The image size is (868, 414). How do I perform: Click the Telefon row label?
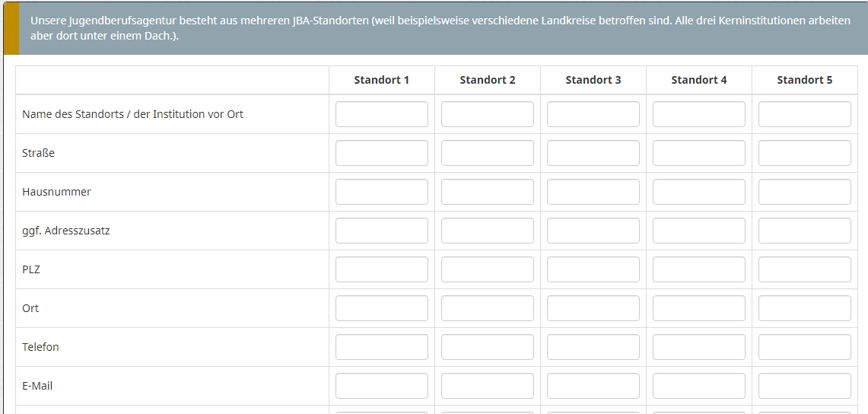coord(40,347)
